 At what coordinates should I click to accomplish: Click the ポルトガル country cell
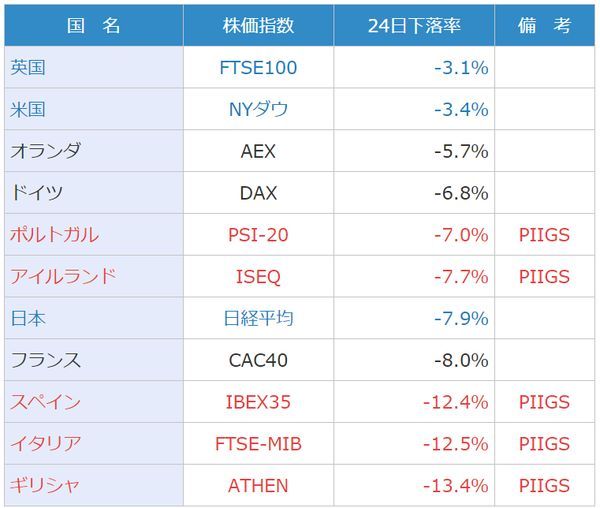tap(54, 235)
